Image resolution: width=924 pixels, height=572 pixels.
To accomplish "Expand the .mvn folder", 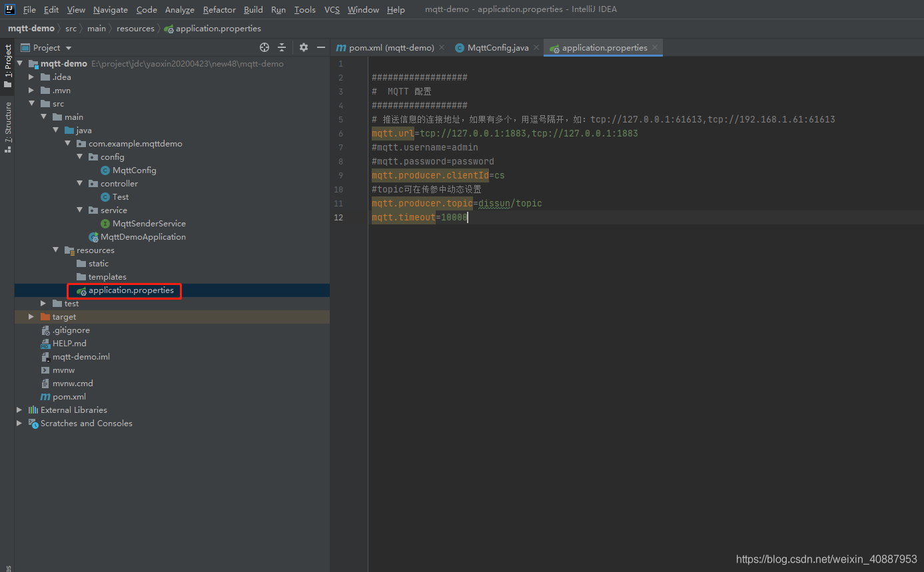I will [x=31, y=91].
